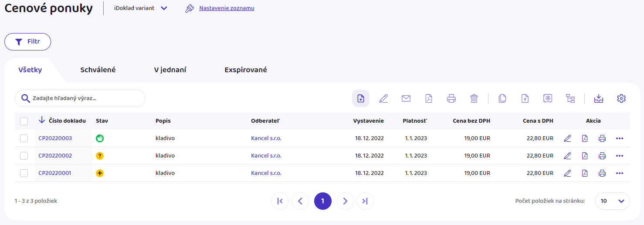644x225 pixels.
Task: Select checkbox for quote CP20220003
Action: click(x=24, y=138)
